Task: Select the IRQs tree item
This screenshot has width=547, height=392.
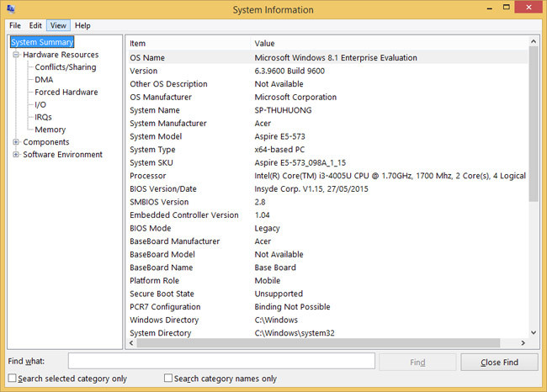Action: point(43,117)
